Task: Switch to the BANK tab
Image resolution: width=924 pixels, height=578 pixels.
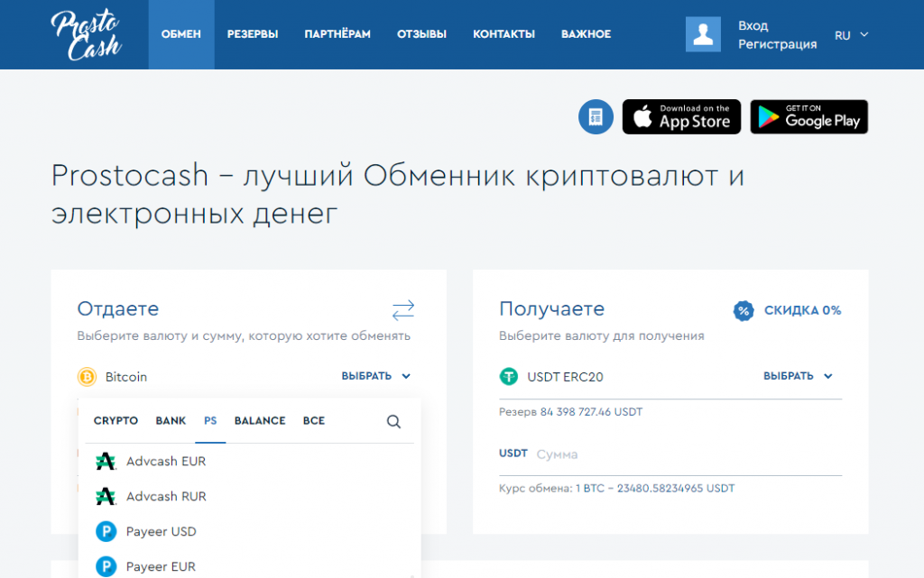Action: tap(171, 421)
